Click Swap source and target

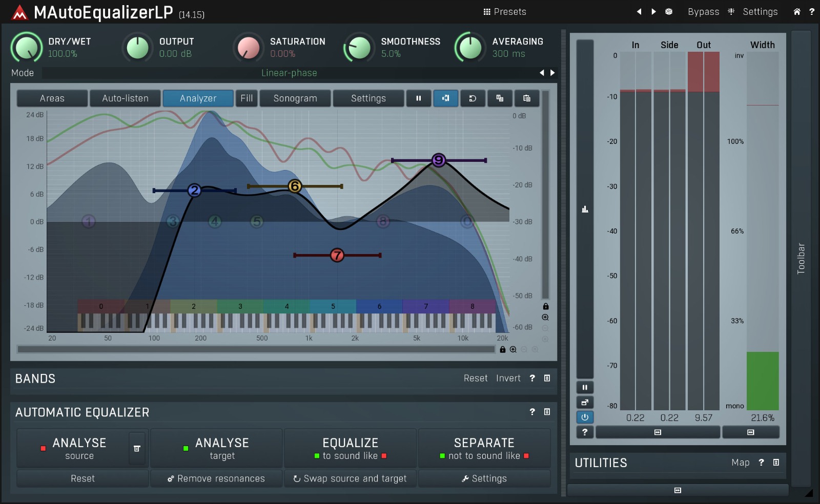click(x=350, y=478)
